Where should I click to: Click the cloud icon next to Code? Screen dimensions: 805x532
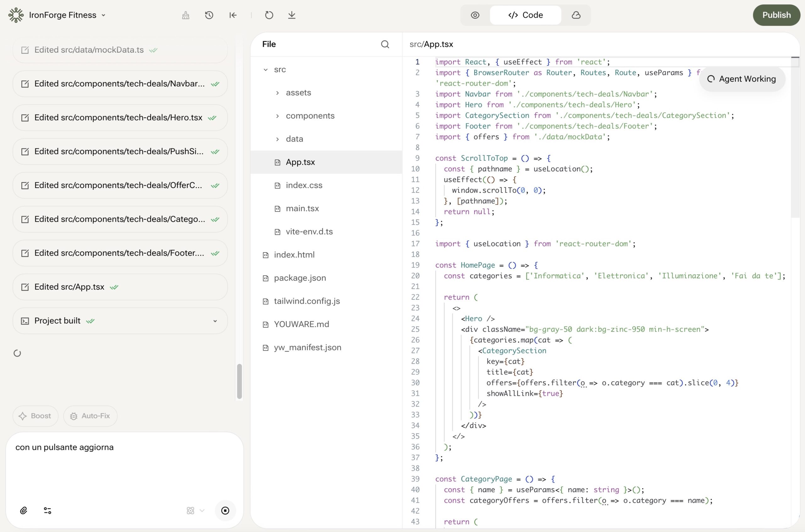coord(576,15)
